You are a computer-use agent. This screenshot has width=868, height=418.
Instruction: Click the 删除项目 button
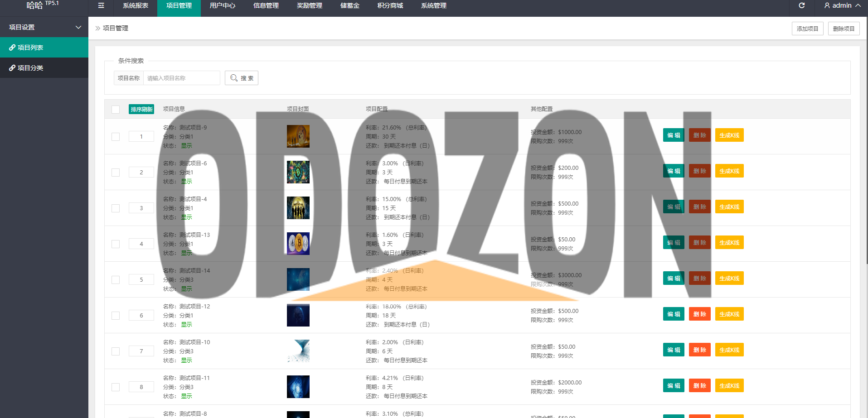pyautogui.click(x=844, y=29)
